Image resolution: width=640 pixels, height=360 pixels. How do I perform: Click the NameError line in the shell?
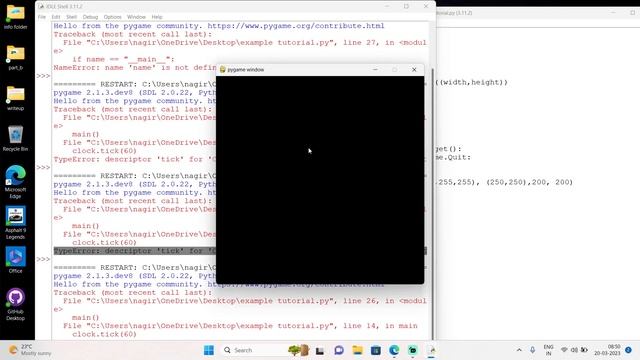(135, 68)
